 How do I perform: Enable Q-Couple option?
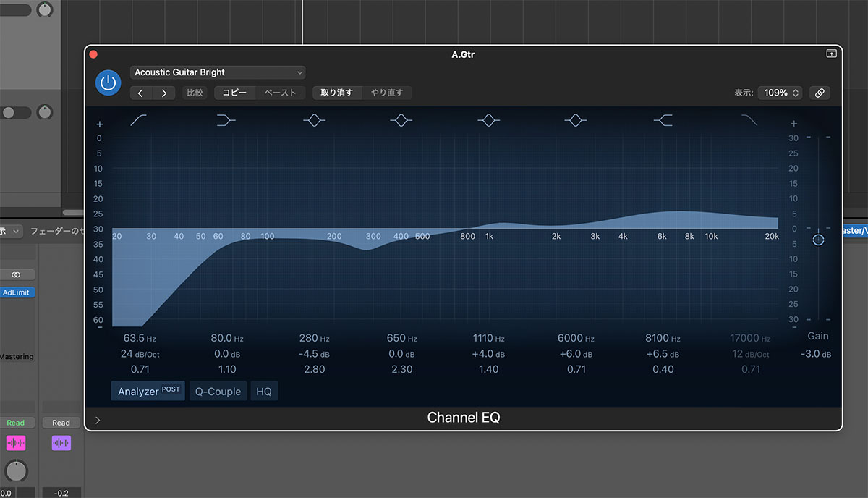(x=218, y=392)
